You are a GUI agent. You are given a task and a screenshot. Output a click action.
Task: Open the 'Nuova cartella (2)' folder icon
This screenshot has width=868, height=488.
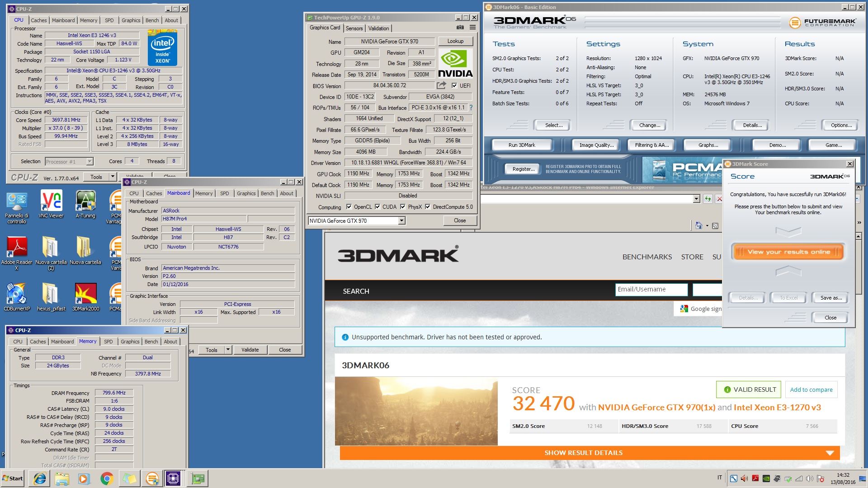point(51,253)
